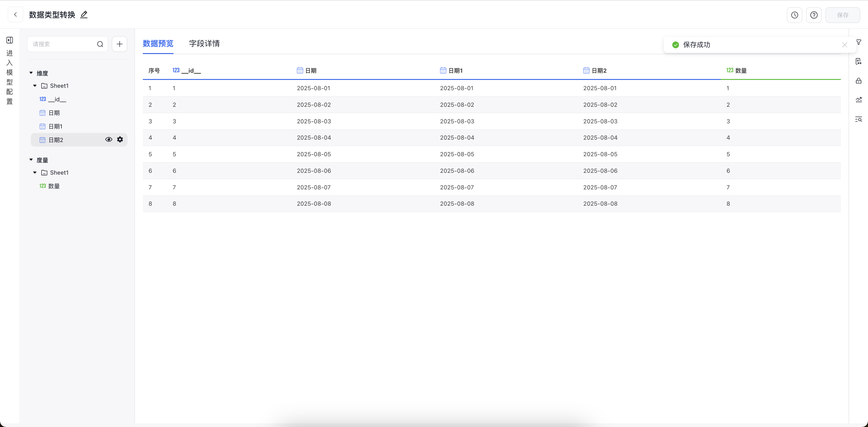The height and width of the screenshot is (427, 868).
Task: Open settings gear for 日期2 field
Action: (120, 140)
